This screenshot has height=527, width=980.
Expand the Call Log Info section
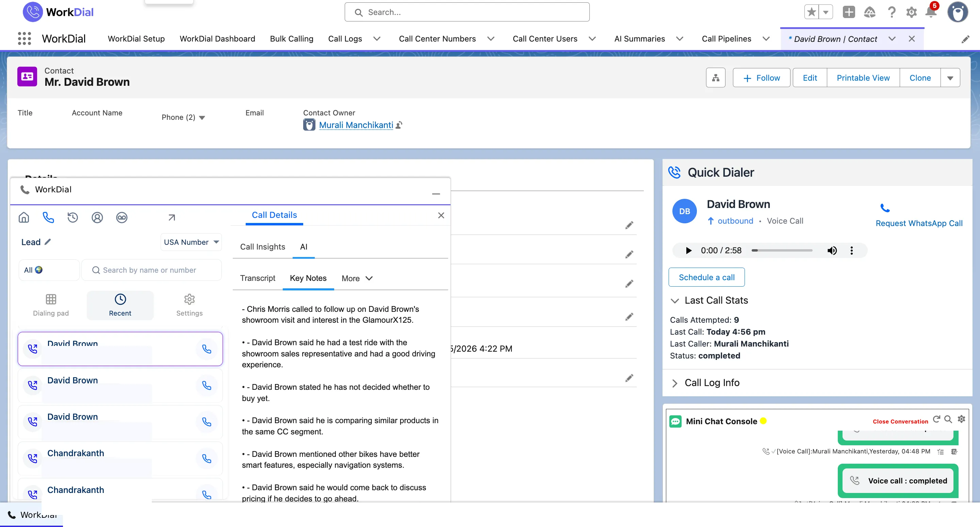tap(674, 383)
